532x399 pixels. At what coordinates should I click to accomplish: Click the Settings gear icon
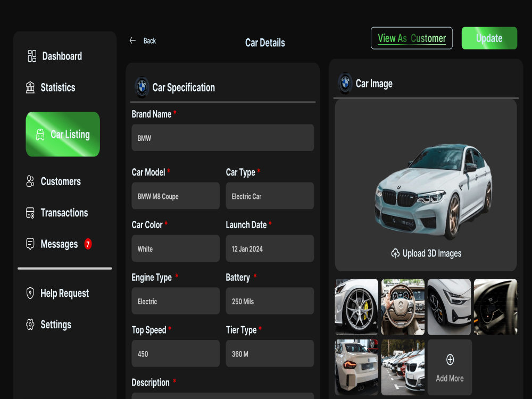(30, 325)
